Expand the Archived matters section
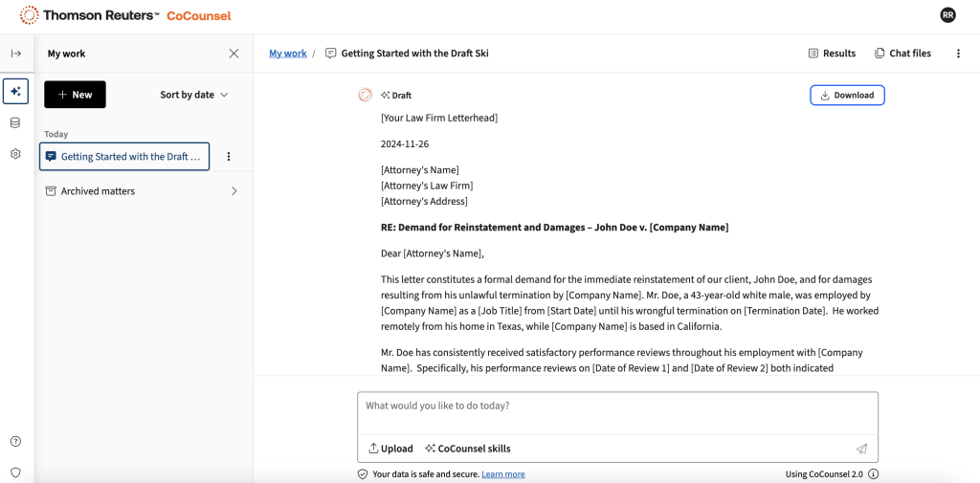This screenshot has width=980, height=483. click(234, 191)
